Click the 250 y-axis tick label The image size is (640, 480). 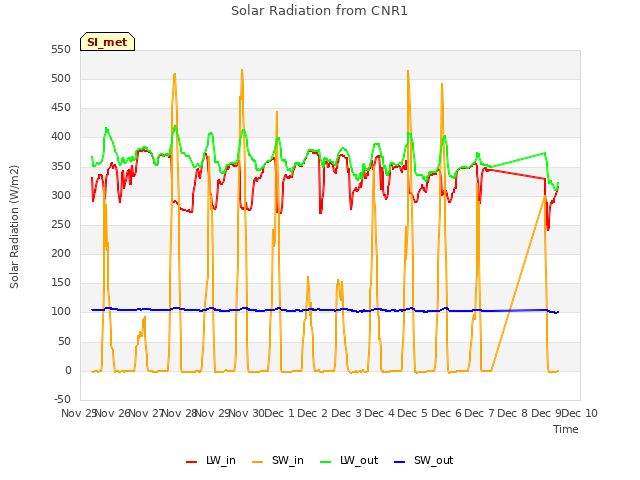[61, 224]
